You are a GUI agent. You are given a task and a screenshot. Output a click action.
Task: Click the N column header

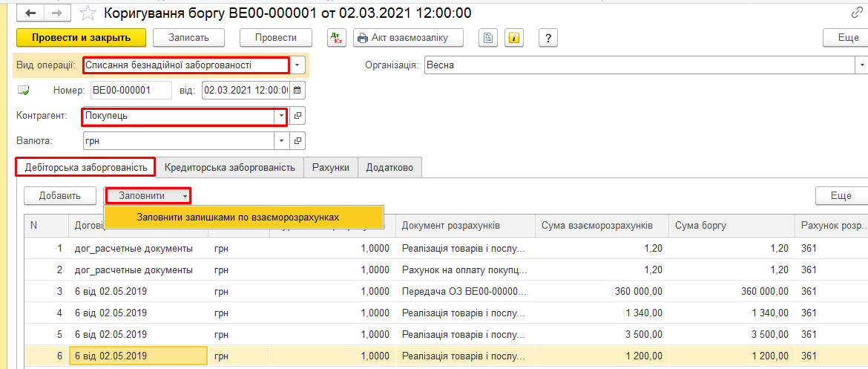click(x=46, y=226)
